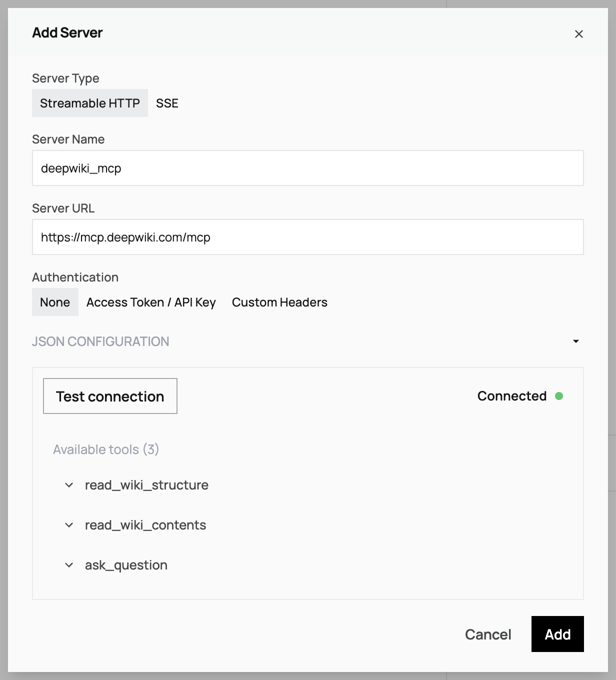Open the read_wiki_structure tool name
Screen dimensions: 616x680
[x=146, y=485]
